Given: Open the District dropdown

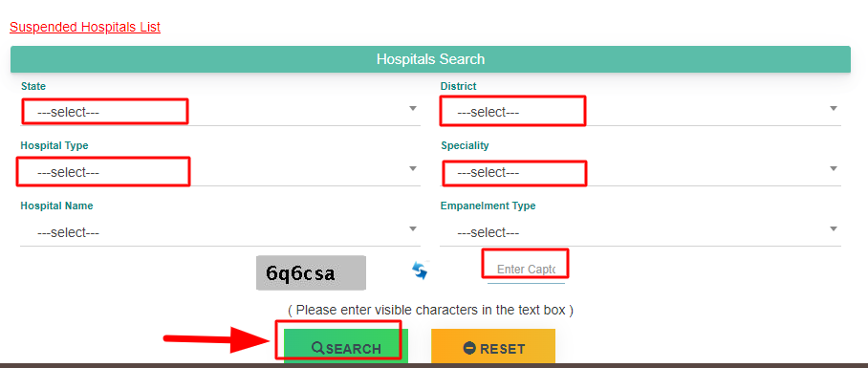Looking at the screenshot, I should coord(640,112).
